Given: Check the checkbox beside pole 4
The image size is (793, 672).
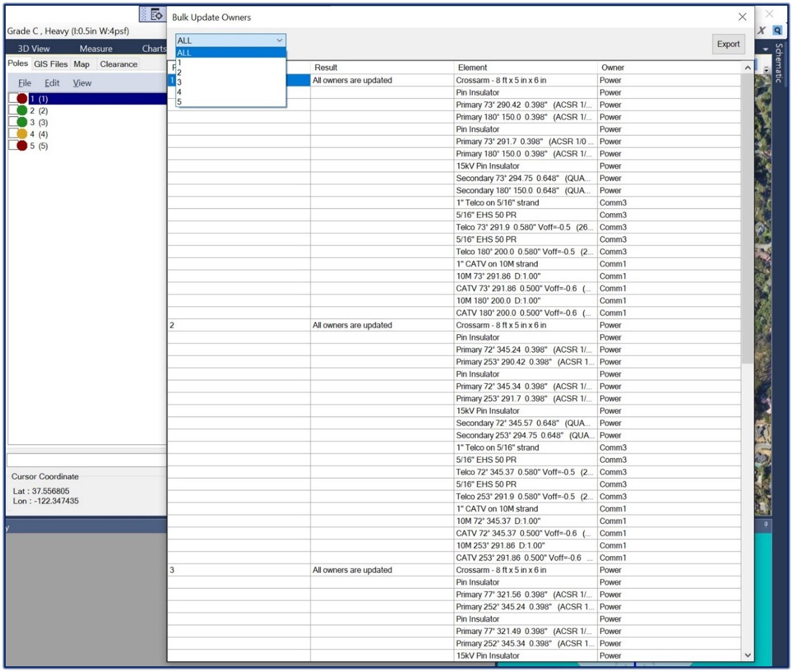Looking at the screenshot, I should coord(14,132).
